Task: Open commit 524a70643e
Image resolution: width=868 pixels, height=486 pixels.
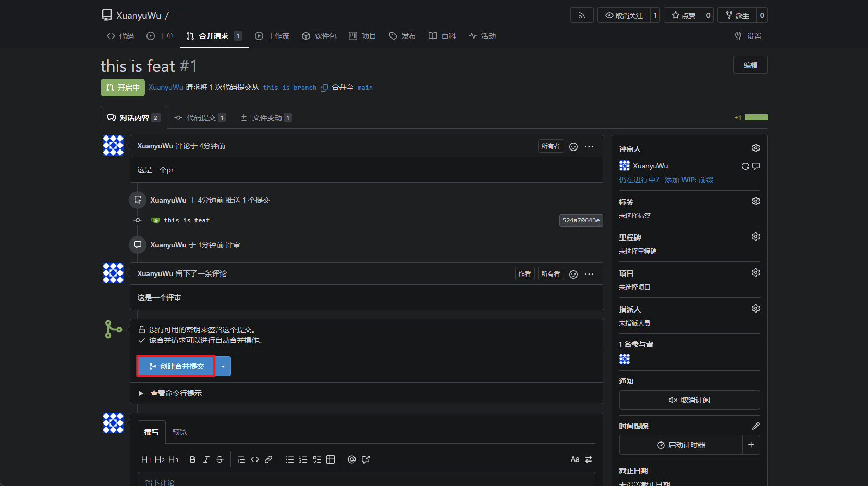Action: click(x=581, y=220)
